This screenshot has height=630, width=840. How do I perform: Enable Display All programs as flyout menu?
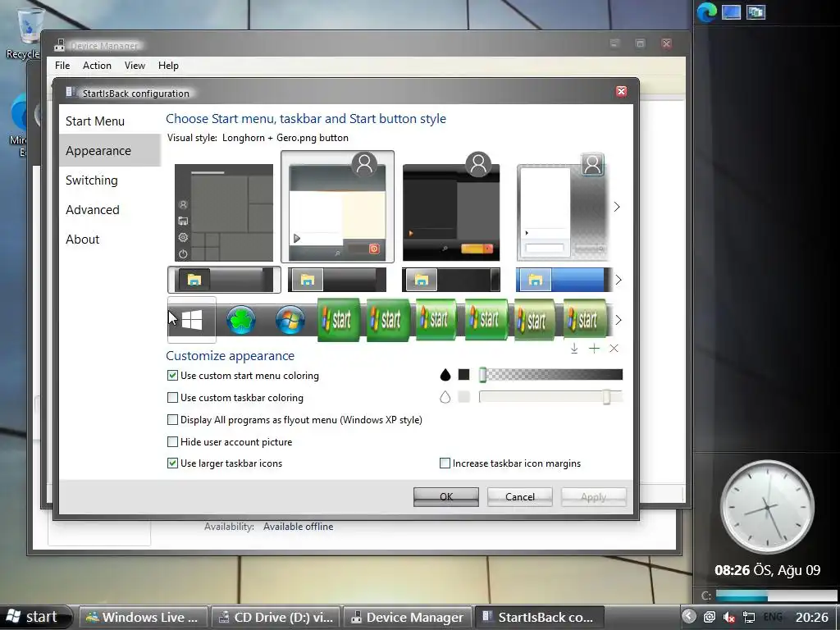click(172, 419)
